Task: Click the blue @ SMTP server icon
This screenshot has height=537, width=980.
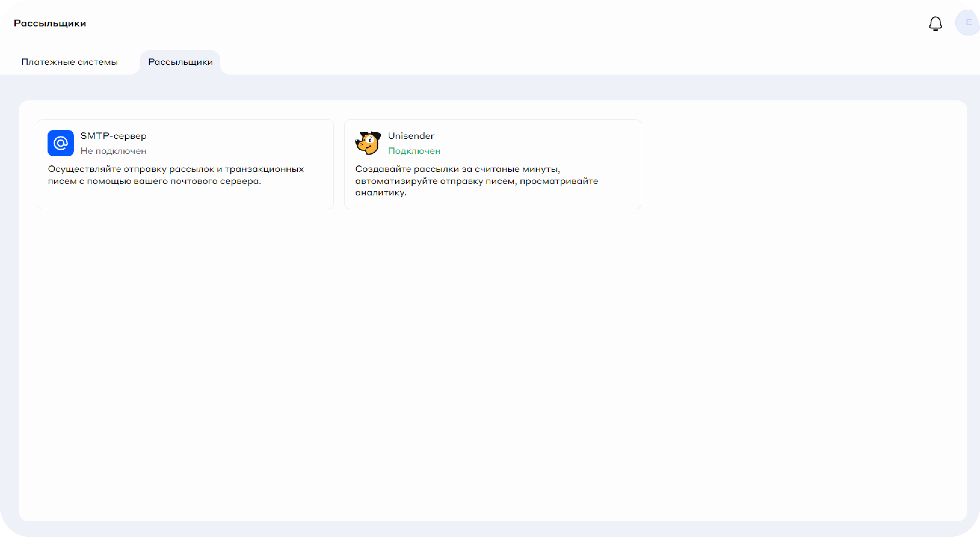Action: coord(60,143)
